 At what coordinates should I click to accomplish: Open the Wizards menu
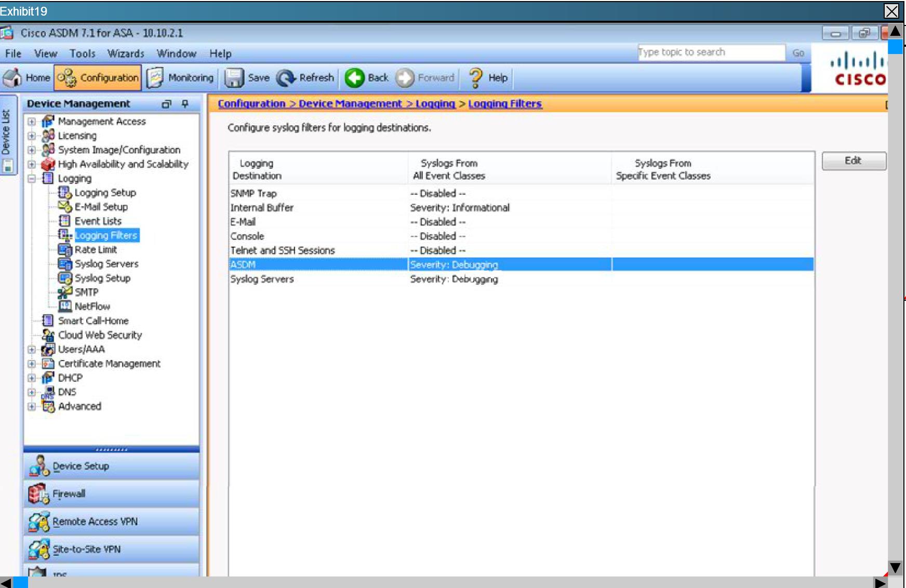126,54
